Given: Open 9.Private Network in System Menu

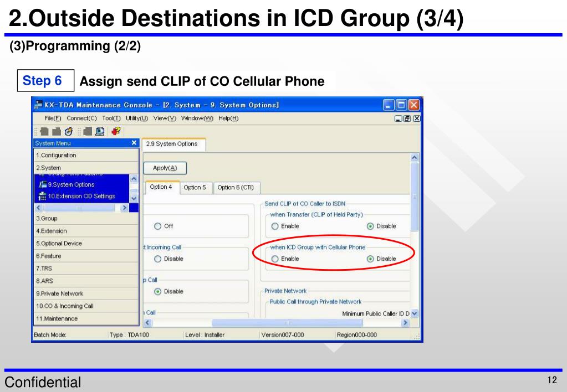Looking at the screenshot, I should [86, 293].
